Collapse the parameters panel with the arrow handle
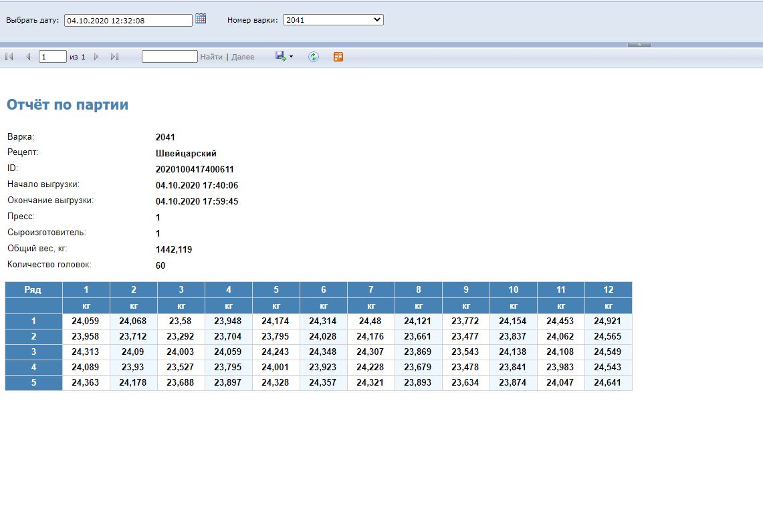 639,44
